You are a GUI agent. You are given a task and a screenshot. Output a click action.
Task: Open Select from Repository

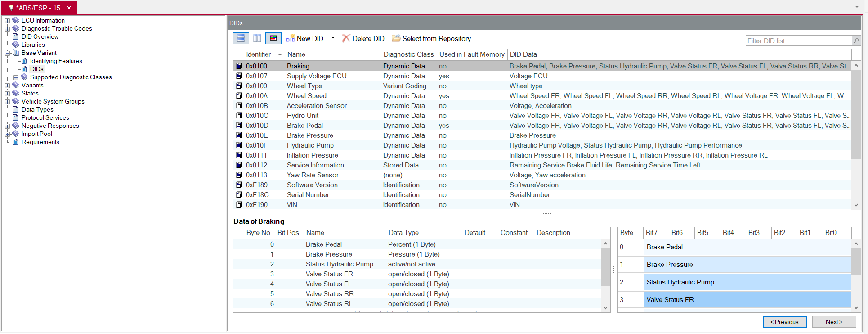click(x=434, y=39)
